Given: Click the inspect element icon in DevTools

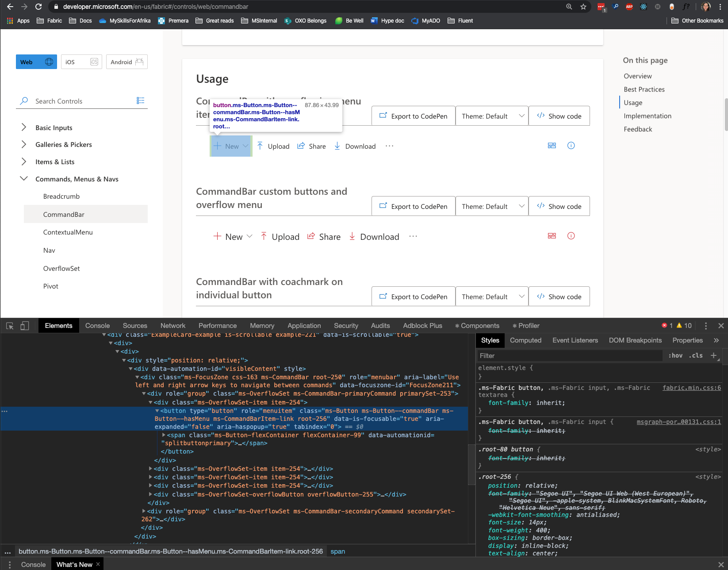Looking at the screenshot, I should (x=9, y=325).
